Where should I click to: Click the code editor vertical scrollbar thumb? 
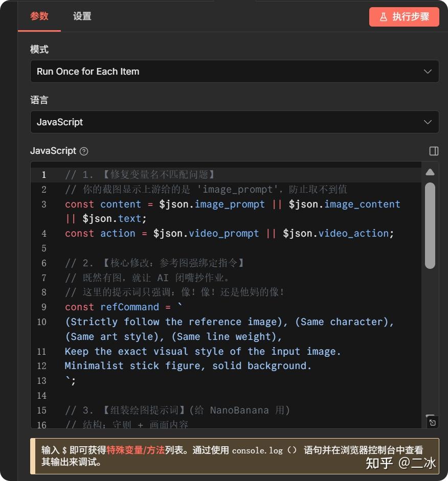point(430,225)
